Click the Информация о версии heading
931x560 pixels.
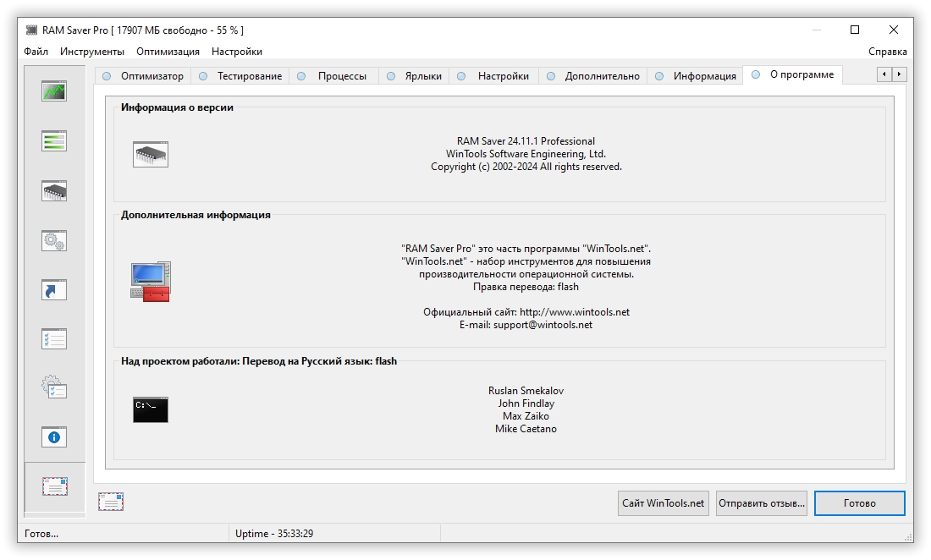point(177,107)
